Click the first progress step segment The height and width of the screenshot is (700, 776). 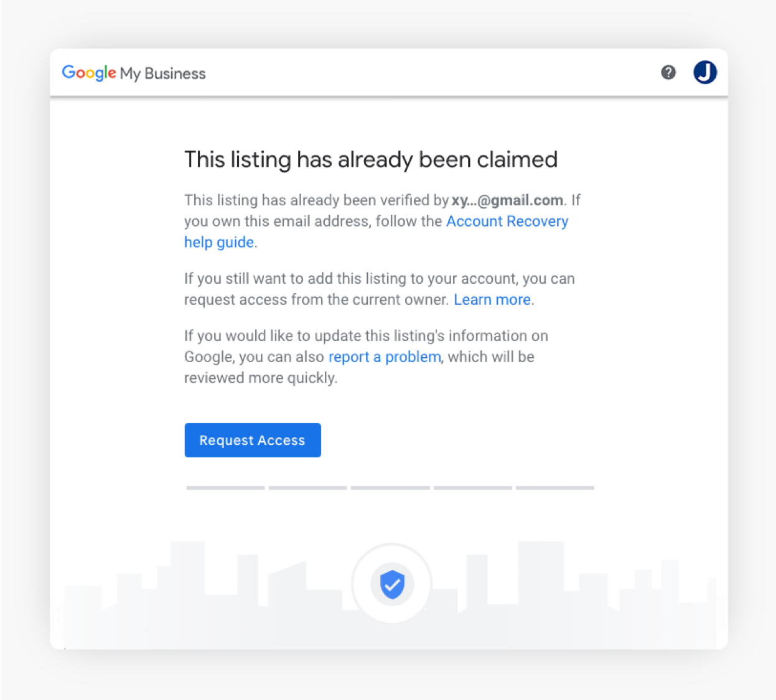point(225,488)
